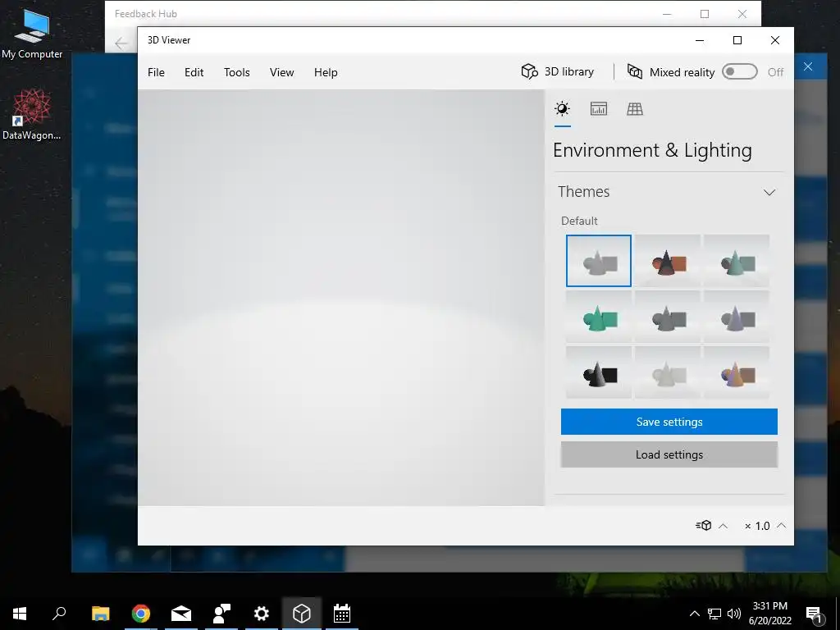This screenshot has width=840, height=630.
Task: Click the × 1.0 speed value
Action: pos(757,526)
